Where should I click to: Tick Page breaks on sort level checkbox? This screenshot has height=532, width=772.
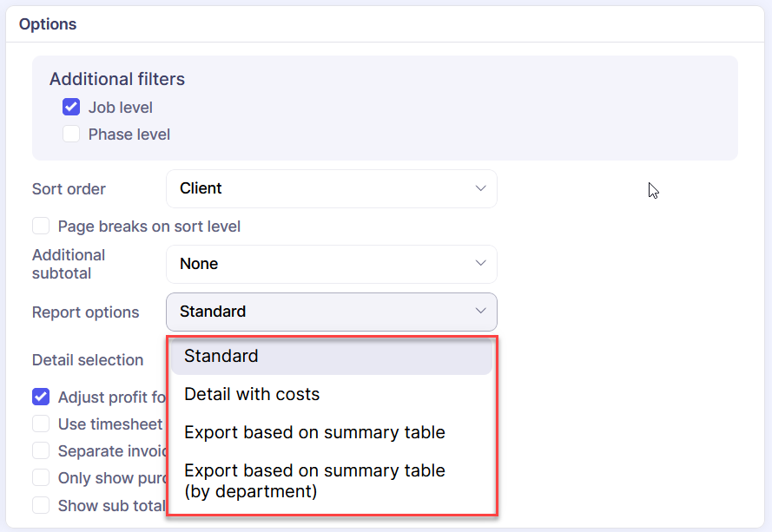pyautogui.click(x=41, y=227)
